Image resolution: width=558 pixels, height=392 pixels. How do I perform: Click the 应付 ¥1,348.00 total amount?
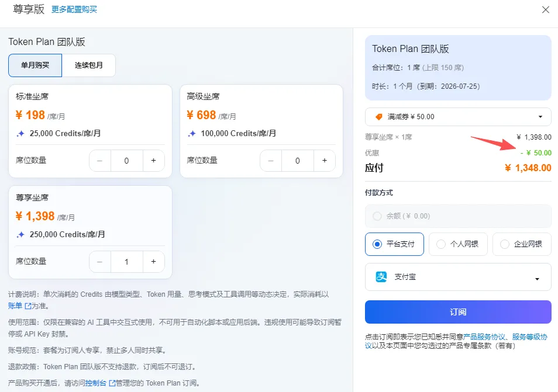(x=528, y=168)
